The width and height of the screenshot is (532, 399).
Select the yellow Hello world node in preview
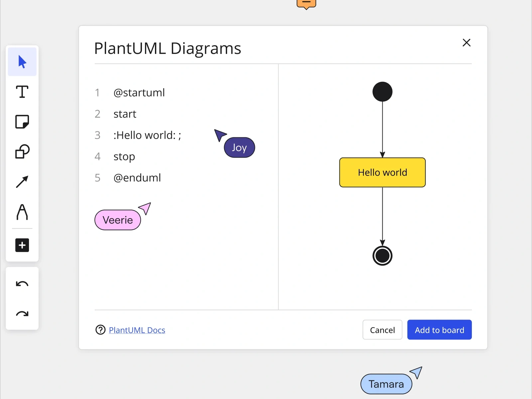click(382, 172)
